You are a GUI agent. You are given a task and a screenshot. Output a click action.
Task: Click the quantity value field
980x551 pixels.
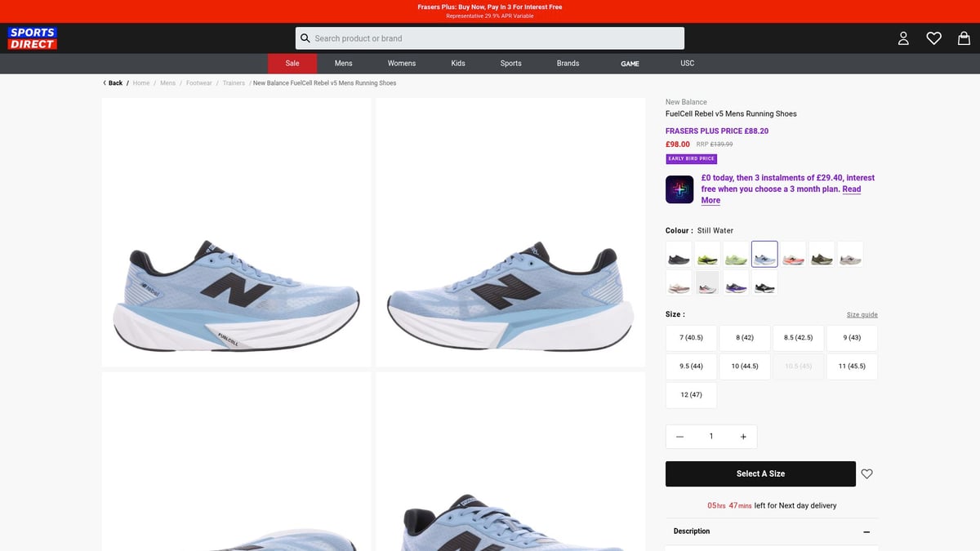711,437
